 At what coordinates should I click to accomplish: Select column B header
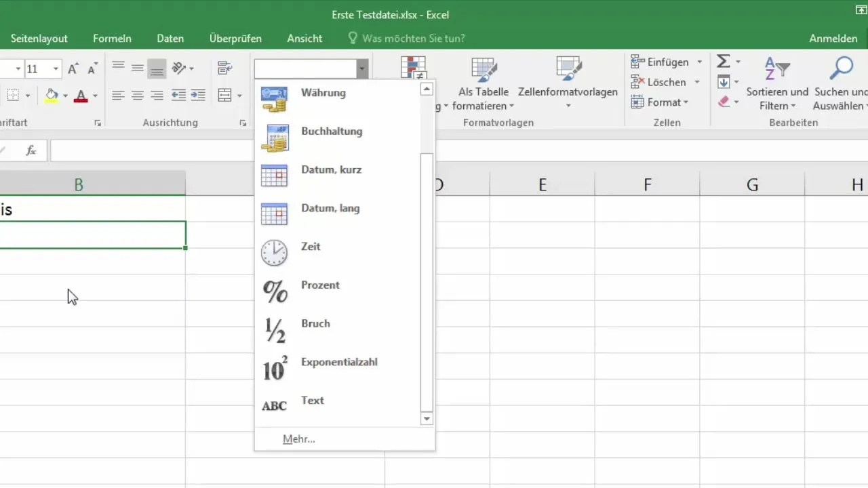79,184
